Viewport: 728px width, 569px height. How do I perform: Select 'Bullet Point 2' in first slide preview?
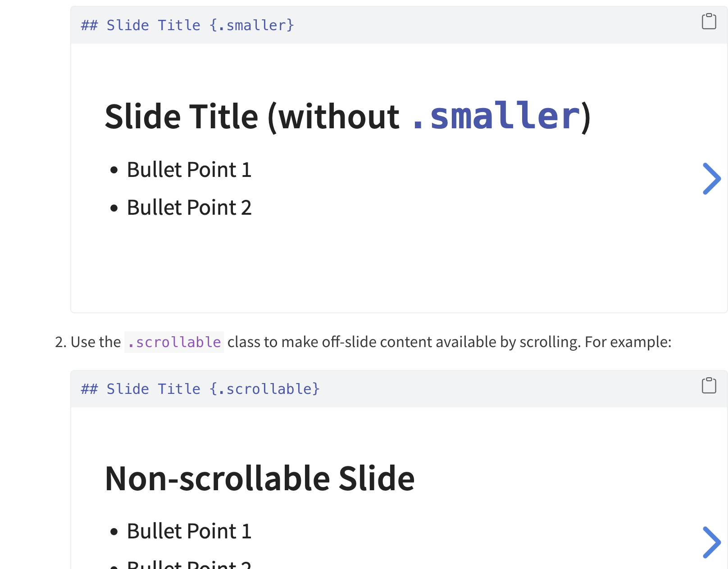(x=189, y=208)
